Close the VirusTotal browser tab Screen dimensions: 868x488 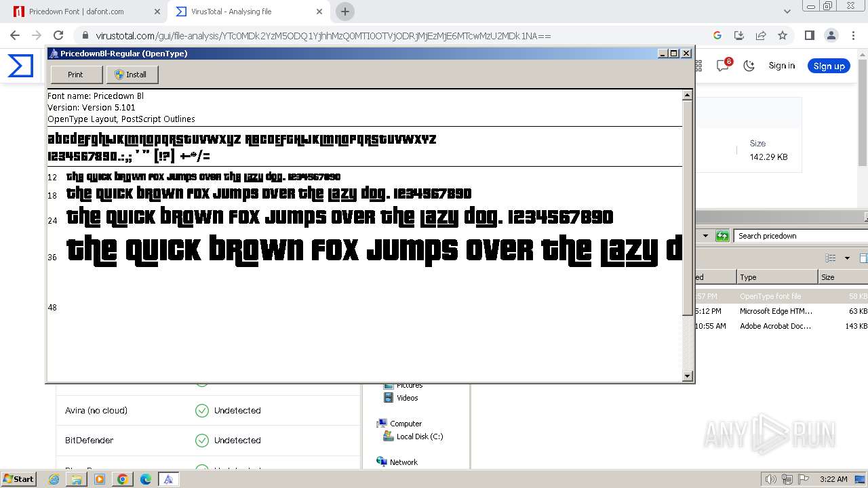[319, 12]
